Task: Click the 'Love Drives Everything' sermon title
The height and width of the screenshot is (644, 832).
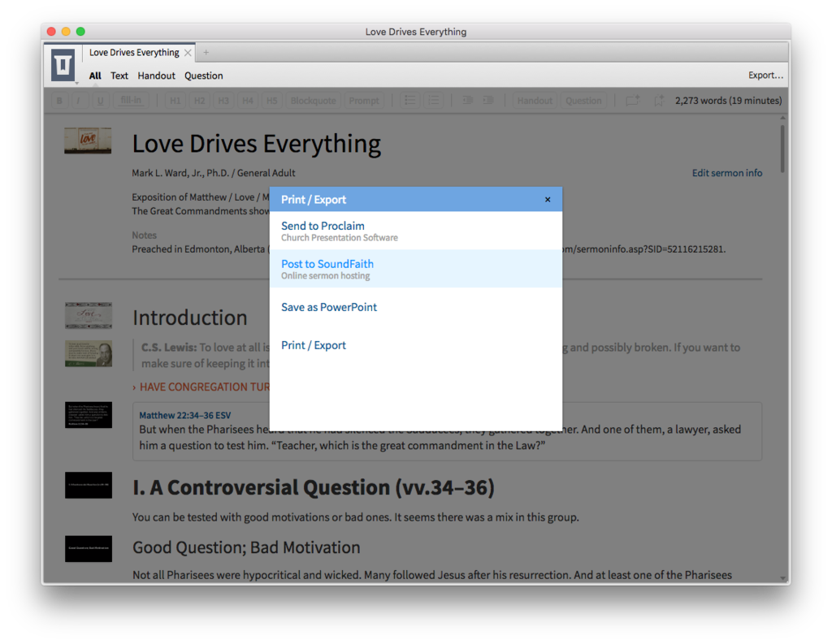Action: pyautogui.click(x=256, y=144)
